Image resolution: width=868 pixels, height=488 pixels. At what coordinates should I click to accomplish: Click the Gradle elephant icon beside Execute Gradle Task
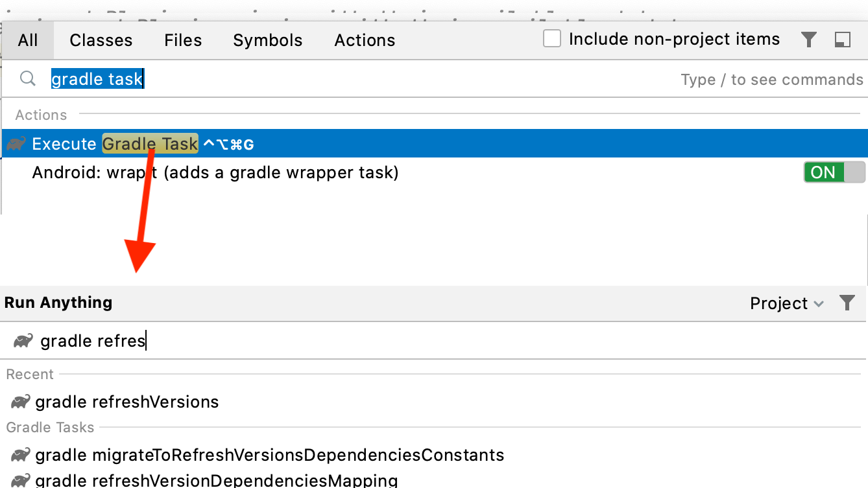point(16,144)
